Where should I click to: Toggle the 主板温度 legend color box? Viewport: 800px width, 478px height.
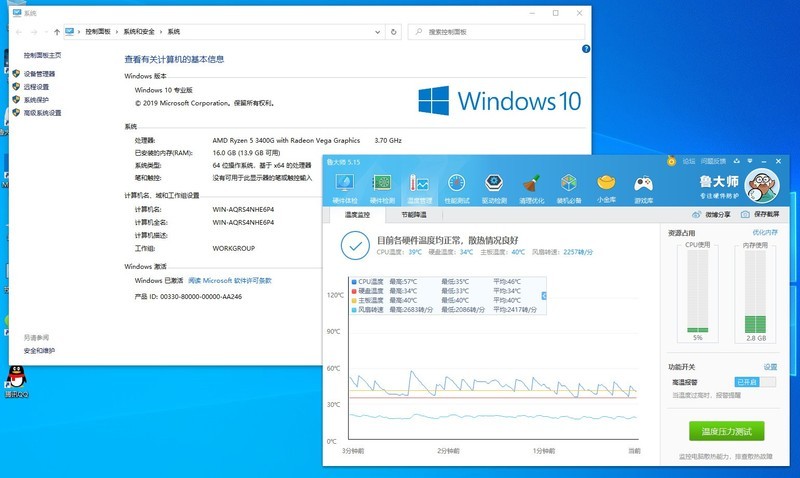click(x=354, y=300)
